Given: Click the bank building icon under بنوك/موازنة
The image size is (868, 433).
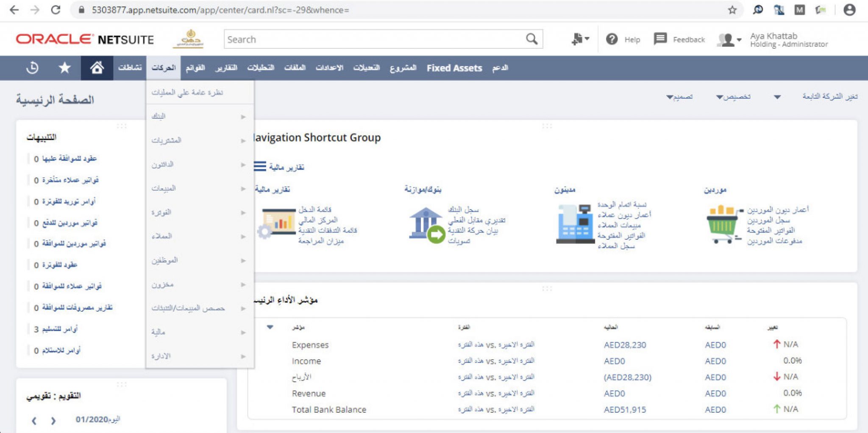Looking at the screenshot, I should click(x=426, y=223).
